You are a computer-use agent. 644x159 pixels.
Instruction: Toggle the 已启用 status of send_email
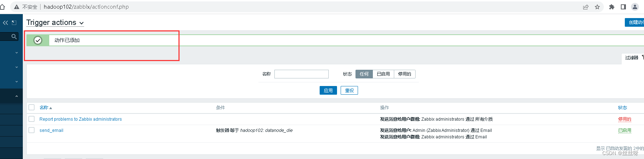pyautogui.click(x=625, y=130)
